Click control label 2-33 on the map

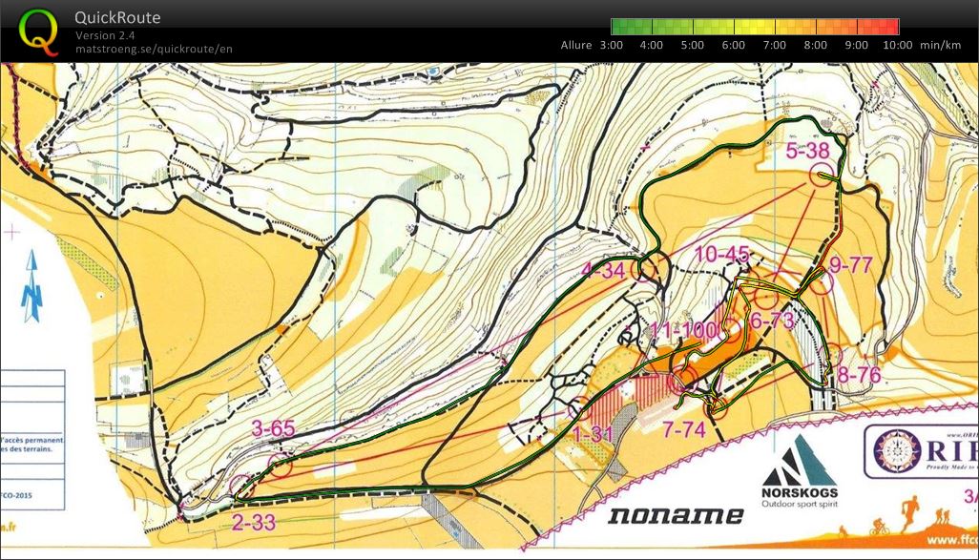[254, 521]
